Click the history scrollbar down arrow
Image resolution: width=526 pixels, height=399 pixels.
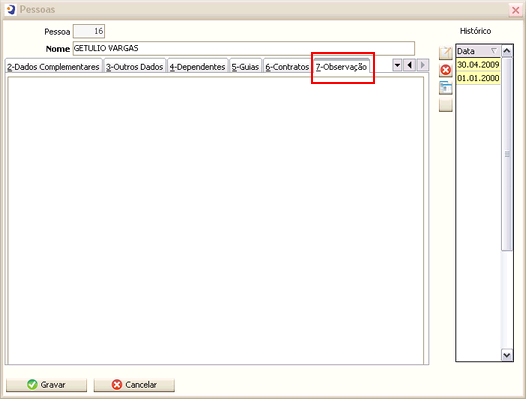tap(507, 355)
